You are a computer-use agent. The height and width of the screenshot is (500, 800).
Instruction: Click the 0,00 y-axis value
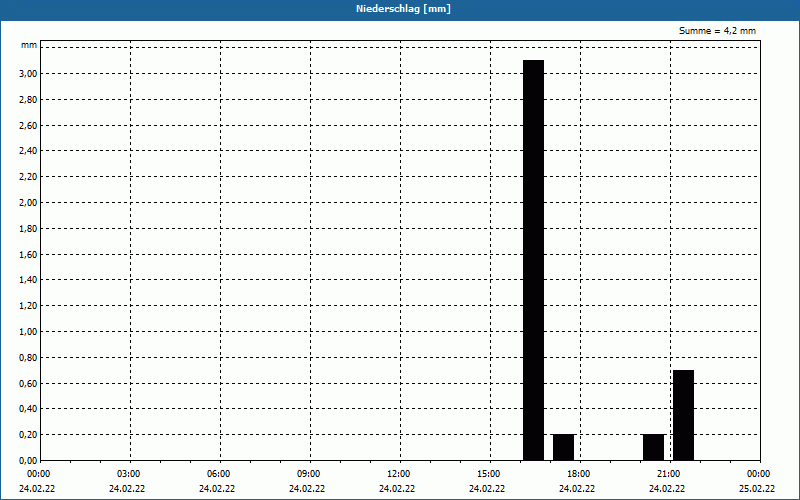[28, 461]
